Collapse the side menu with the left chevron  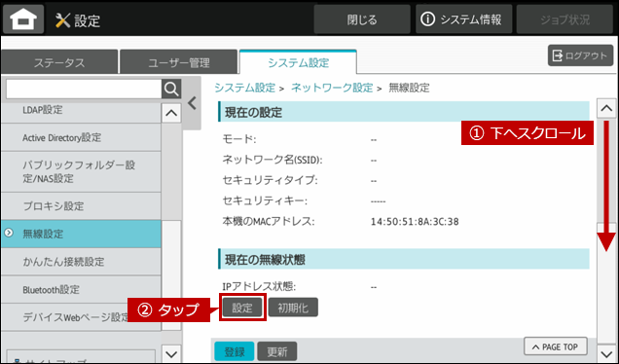192,103
